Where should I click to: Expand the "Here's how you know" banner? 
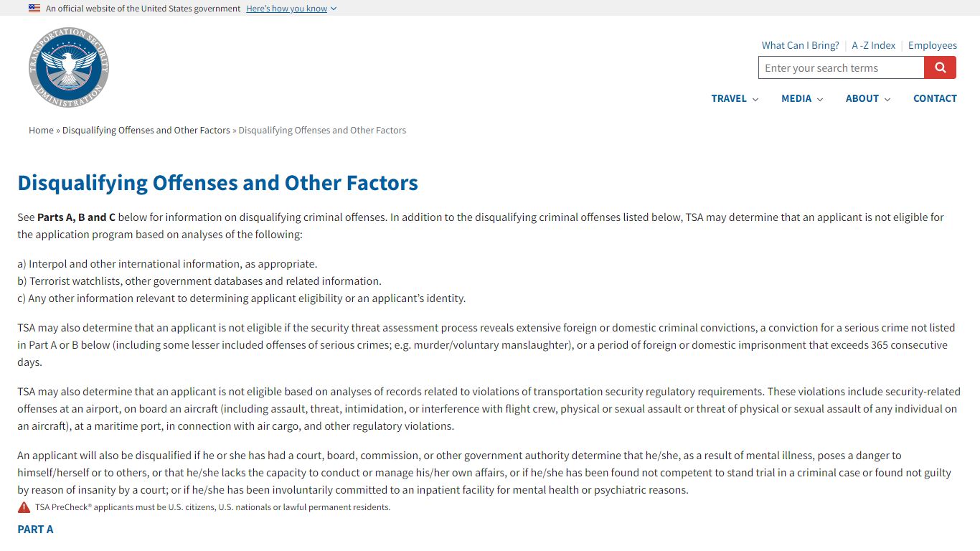click(291, 9)
